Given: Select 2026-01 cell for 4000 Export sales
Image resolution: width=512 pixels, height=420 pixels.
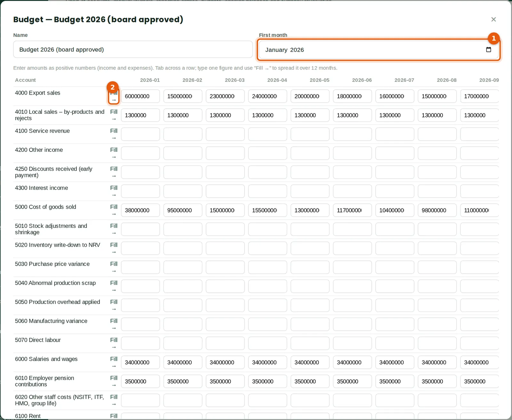Looking at the screenshot, I should pyautogui.click(x=140, y=96).
